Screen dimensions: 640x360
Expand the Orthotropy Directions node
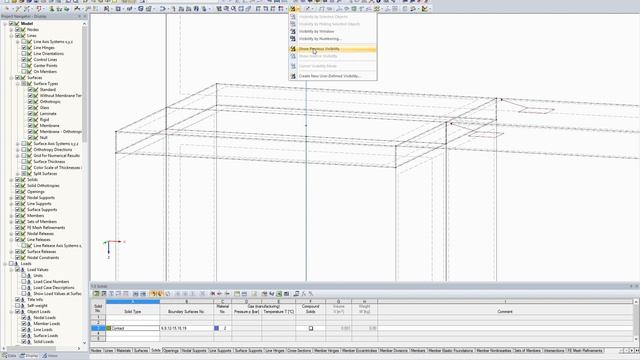tap(18, 150)
